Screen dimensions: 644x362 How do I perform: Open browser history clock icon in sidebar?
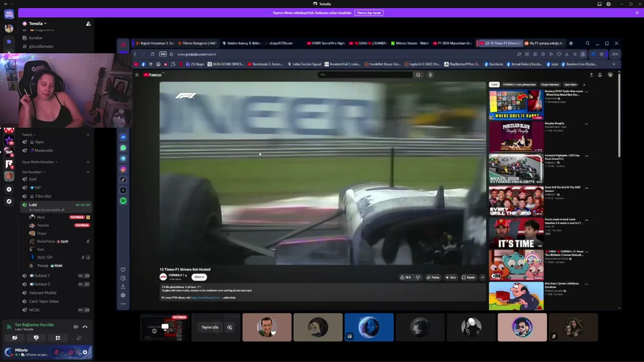pos(123,278)
